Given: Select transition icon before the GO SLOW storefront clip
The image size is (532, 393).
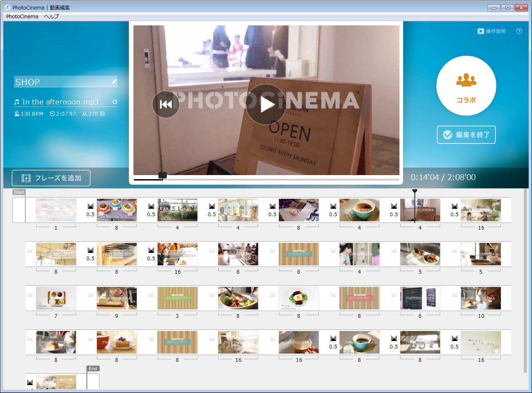Looking at the screenshot, I should tap(151, 206).
